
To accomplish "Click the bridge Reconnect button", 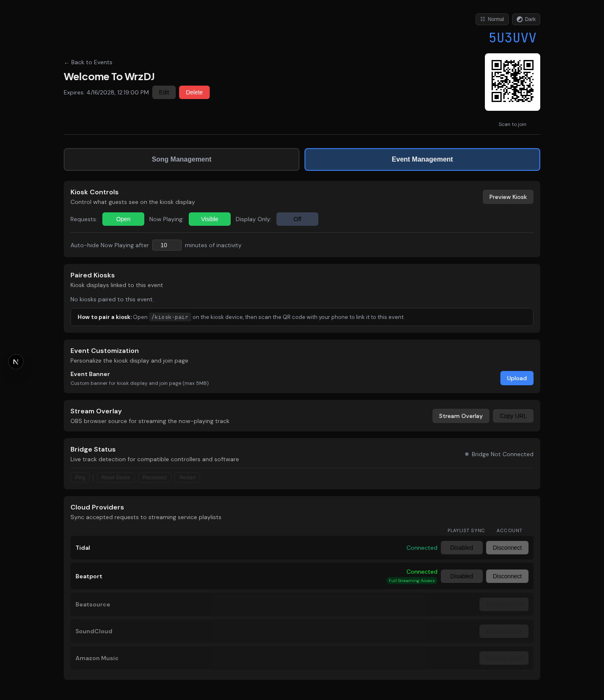I will (154, 478).
